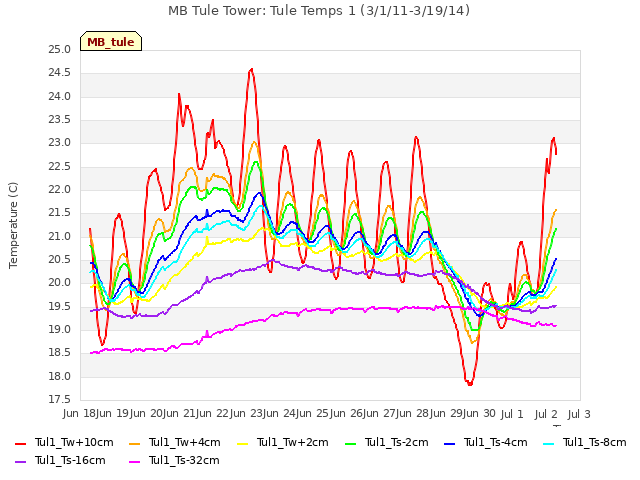Click the Jun 28 x-axis date label

(414, 414)
